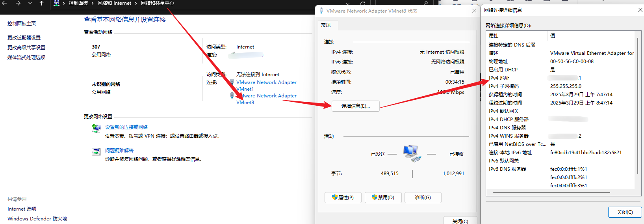Click the 未识别的网络 label
Screen dimensions: 644x224
point(106,84)
